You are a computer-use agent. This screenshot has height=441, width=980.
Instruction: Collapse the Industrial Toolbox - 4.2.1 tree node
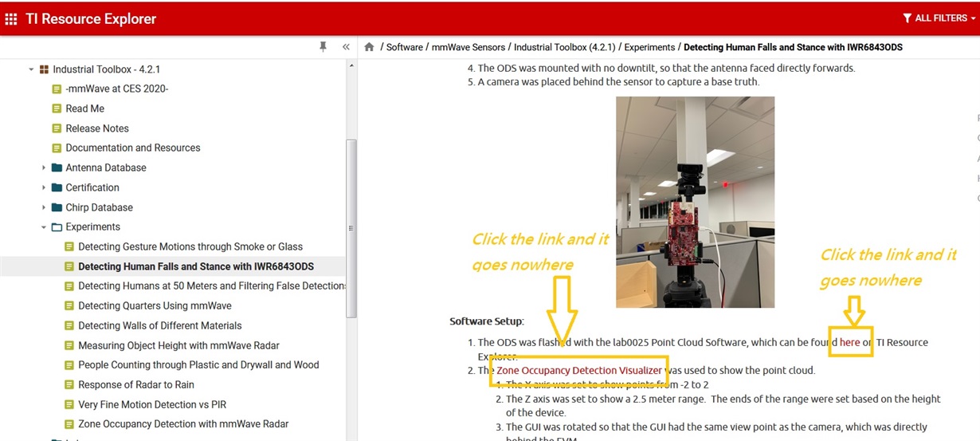pos(32,69)
